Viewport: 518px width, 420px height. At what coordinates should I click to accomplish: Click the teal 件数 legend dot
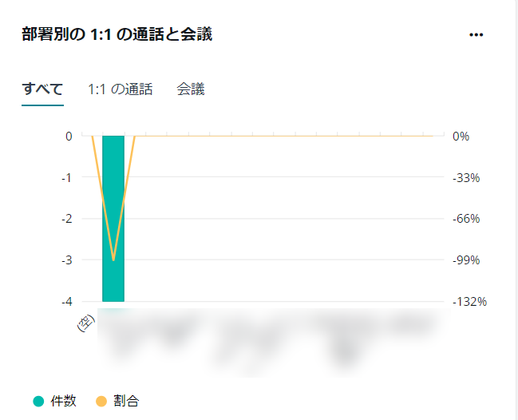point(38,402)
